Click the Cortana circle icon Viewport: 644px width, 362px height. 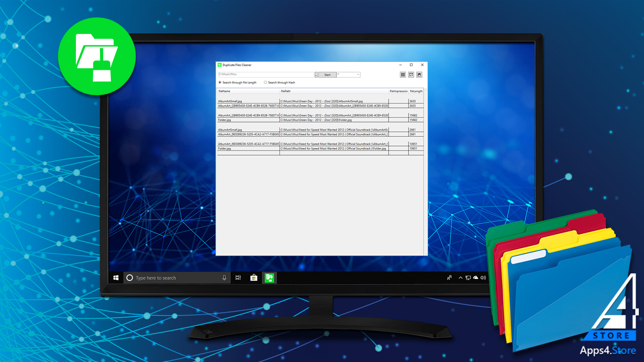130,278
